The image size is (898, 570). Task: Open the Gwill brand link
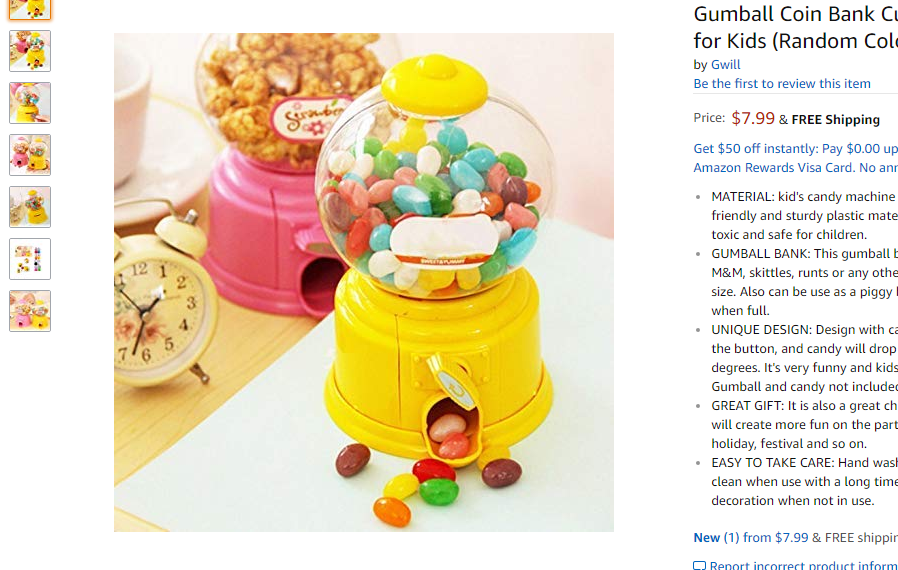[x=725, y=65]
